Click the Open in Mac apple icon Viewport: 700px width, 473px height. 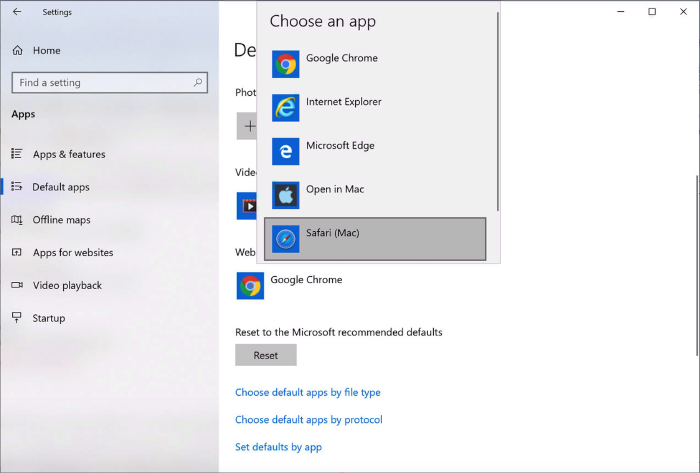pyautogui.click(x=286, y=194)
